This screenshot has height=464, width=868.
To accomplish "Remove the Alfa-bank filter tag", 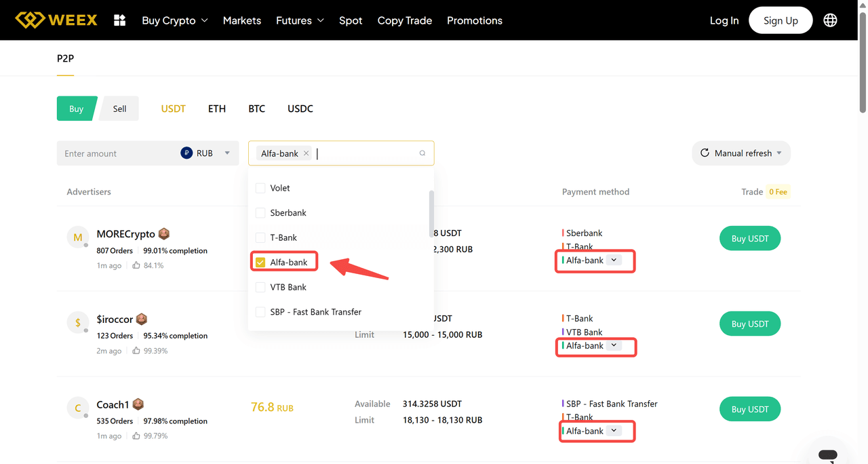I will 307,153.
